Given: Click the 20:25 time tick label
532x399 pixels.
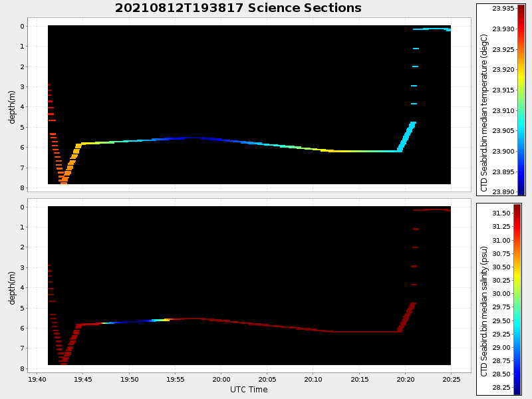Looking at the screenshot, I should tap(452, 379).
